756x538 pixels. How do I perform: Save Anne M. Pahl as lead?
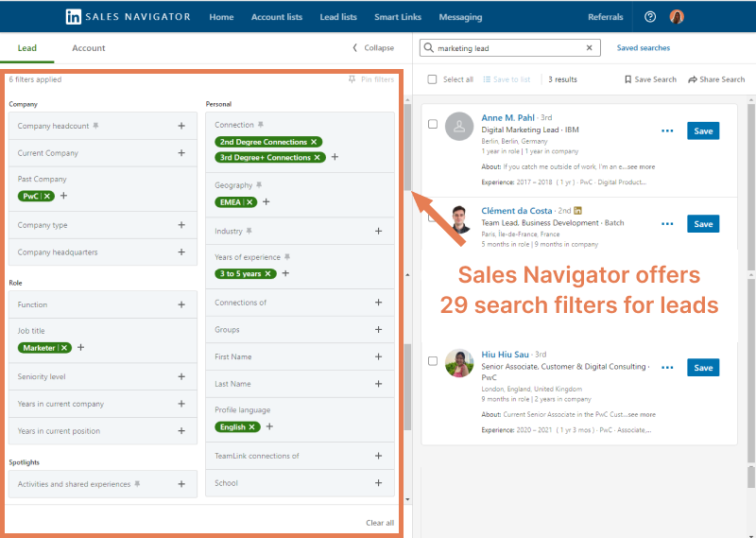click(x=703, y=130)
